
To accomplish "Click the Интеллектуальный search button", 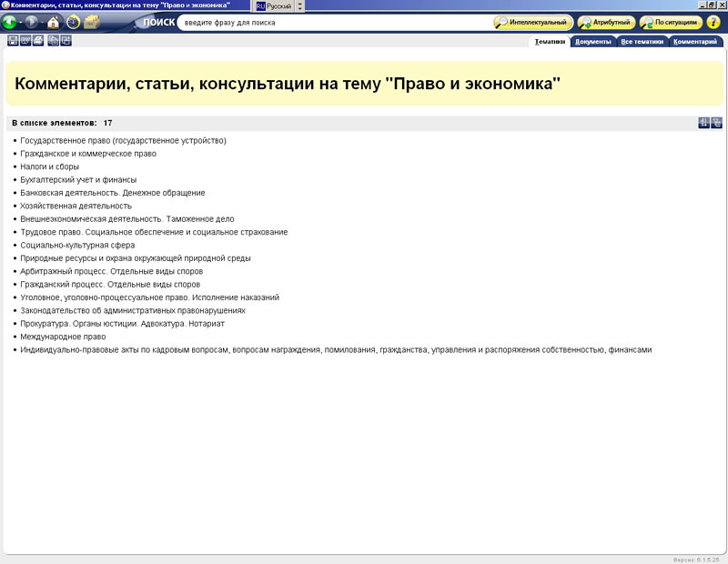I will pyautogui.click(x=533, y=22).
